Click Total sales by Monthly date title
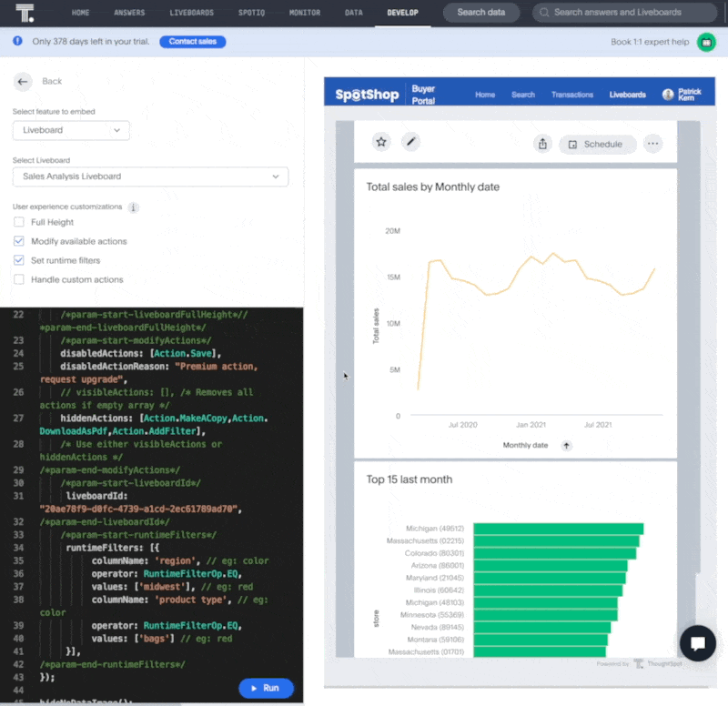Screen dimensions: 728x706 [x=433, y=187]
